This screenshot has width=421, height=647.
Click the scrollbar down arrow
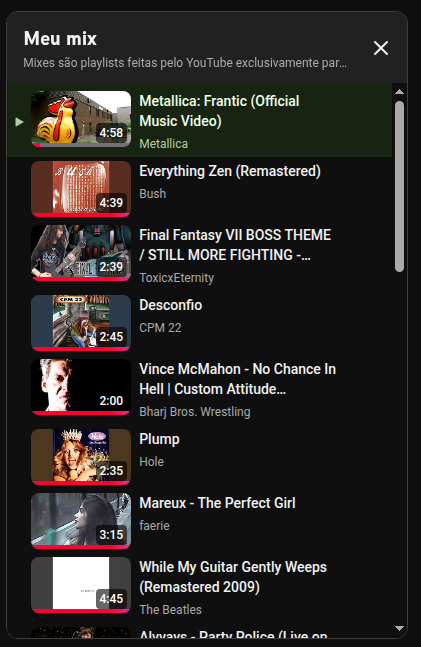tap(399, 628)
